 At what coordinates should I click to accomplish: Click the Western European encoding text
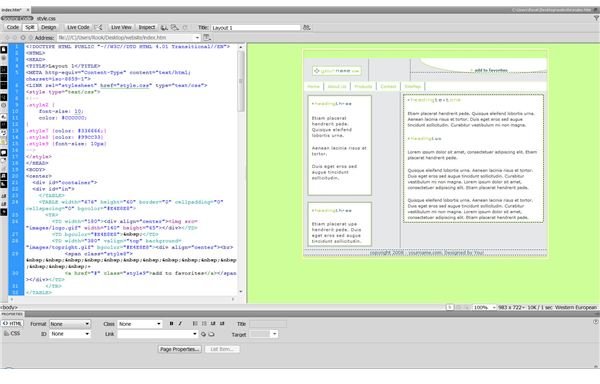coord(576,307)
